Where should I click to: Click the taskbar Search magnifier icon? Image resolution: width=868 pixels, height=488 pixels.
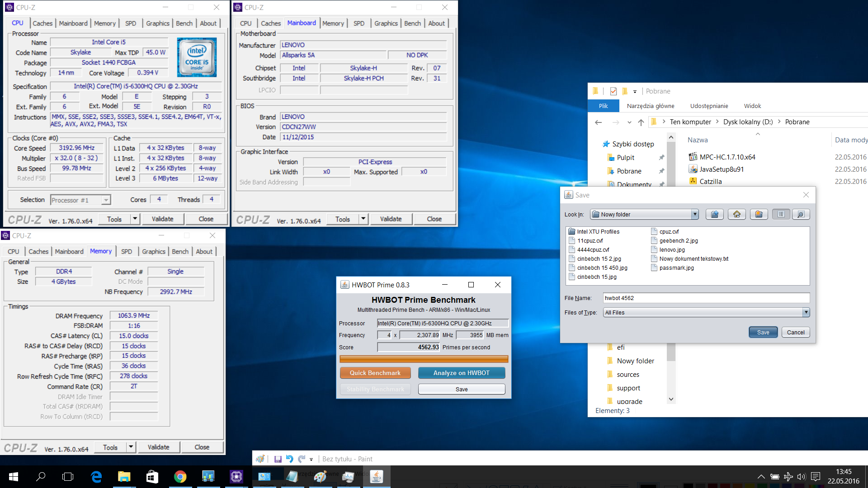tap(41, 477)
